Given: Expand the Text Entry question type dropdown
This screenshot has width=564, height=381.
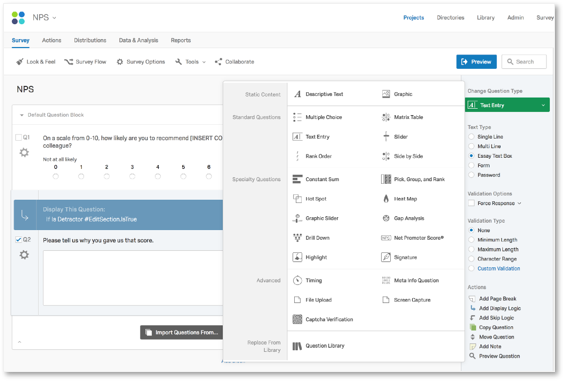Looking at the screenshot, I should pos(507,105).
